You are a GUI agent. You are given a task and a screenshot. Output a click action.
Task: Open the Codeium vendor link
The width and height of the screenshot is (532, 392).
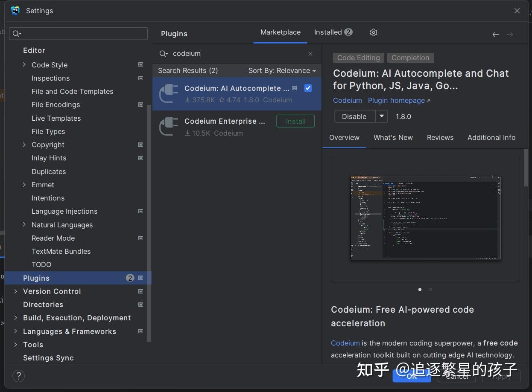(348, 101)
